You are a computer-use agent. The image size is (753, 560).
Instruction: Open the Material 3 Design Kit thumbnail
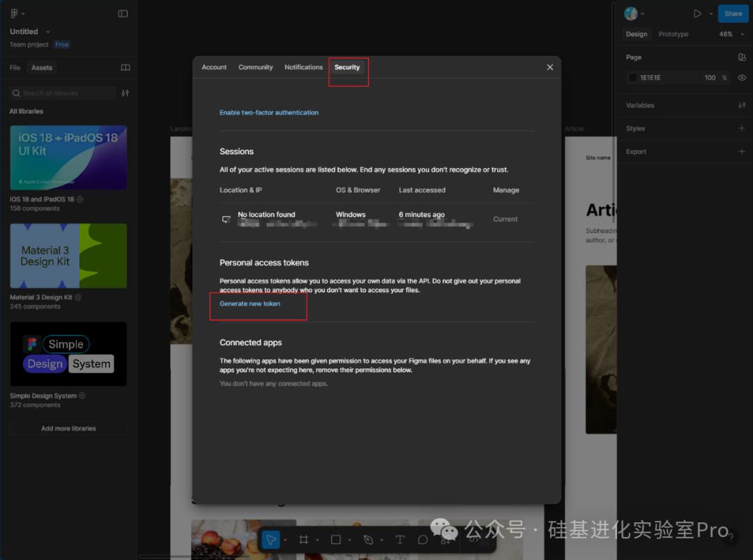coord(68,256)
